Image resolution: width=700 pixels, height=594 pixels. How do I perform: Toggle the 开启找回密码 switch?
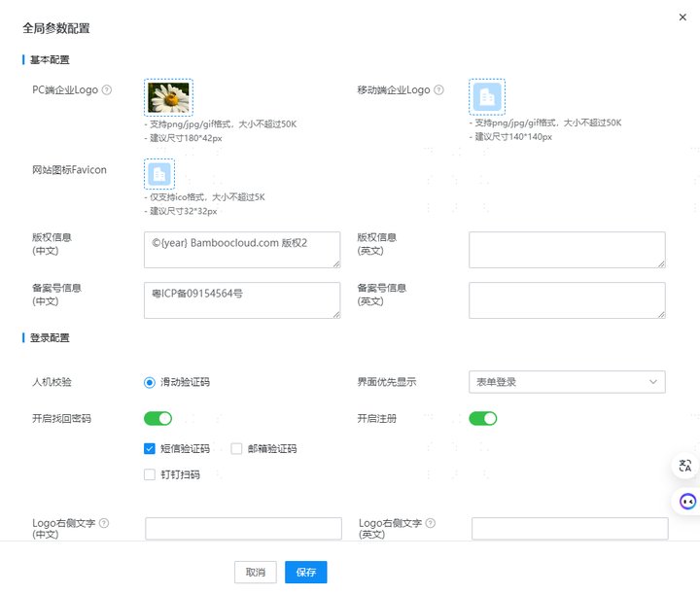pyautogui.click(x=157, y=419)
